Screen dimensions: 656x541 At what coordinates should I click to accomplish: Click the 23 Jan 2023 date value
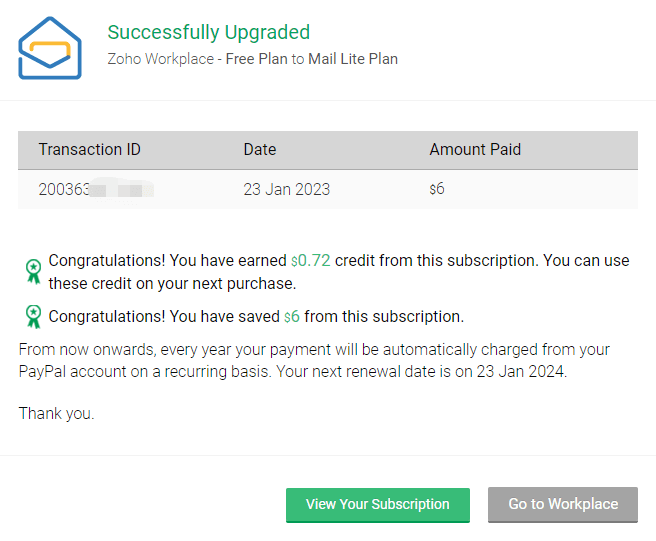286,189
